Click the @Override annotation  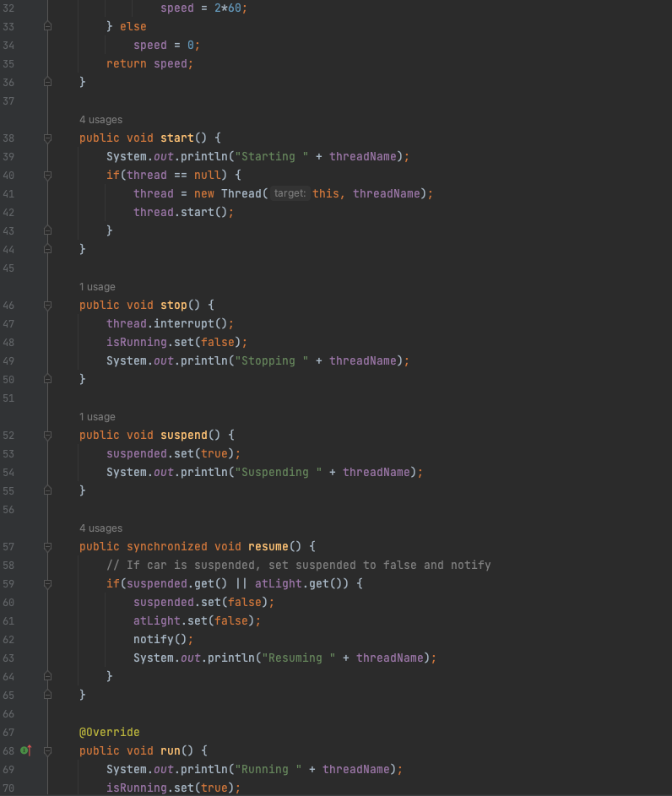109,732
